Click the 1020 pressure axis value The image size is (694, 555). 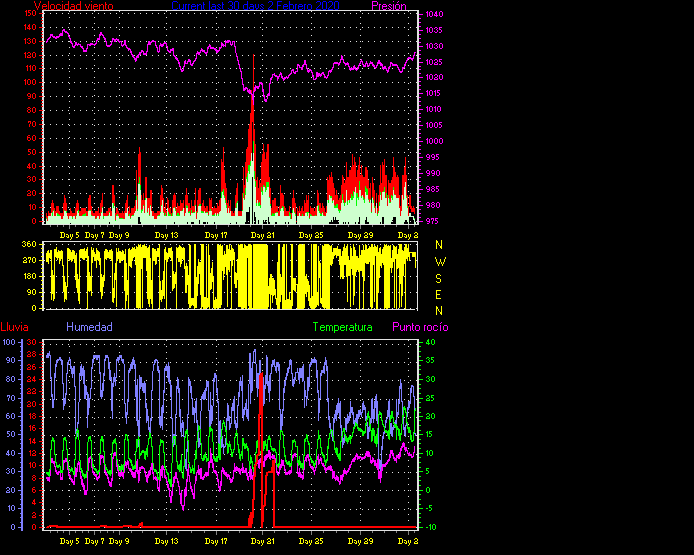[x=434, y=77]
